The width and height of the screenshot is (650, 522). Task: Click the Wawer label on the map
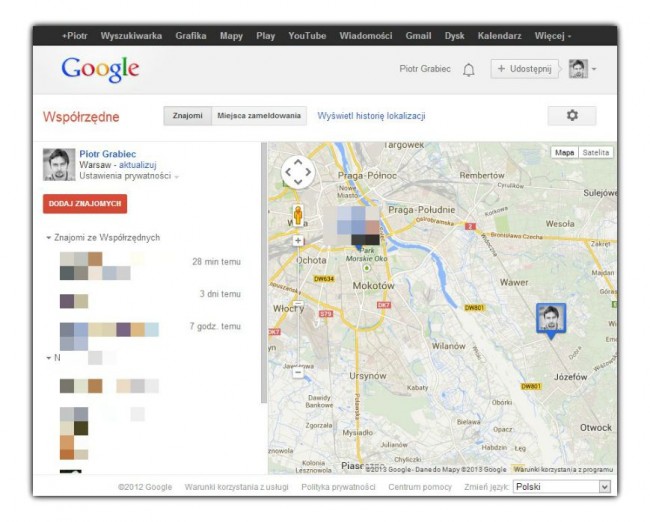514,282
